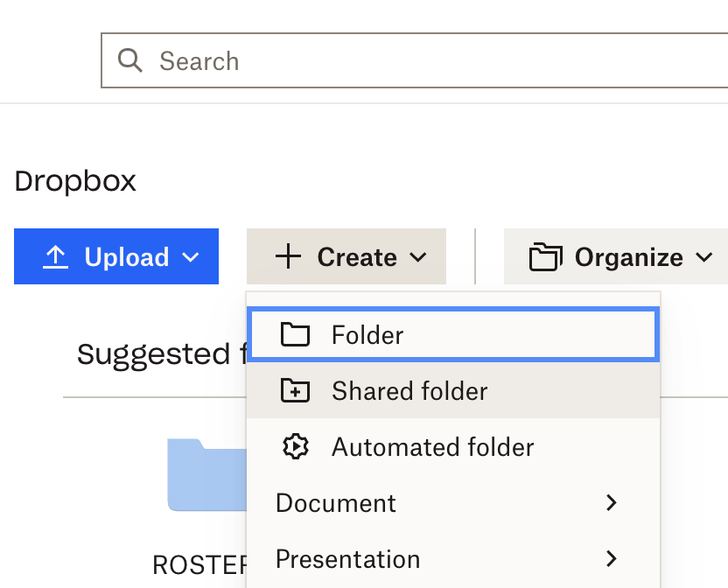Screen dimensions: 728x588
Task: Click the magnifying glass search icon
Action: [x=130, y=60]
